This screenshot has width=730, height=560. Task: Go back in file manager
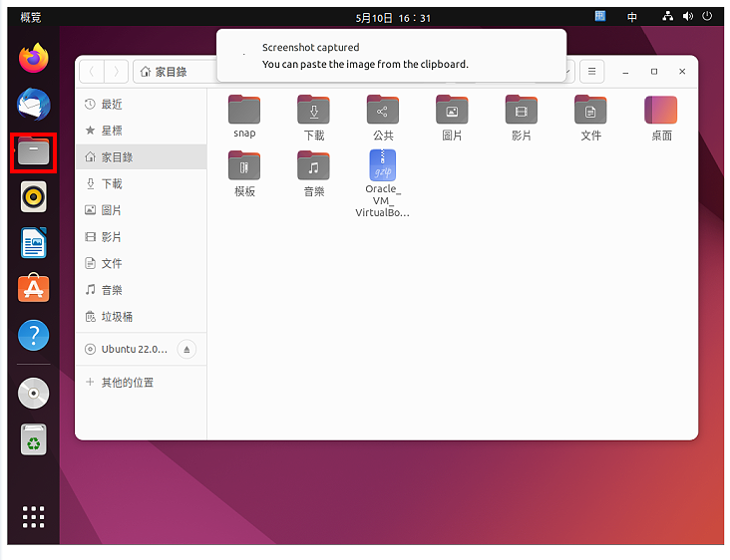(x=92, y=72)
